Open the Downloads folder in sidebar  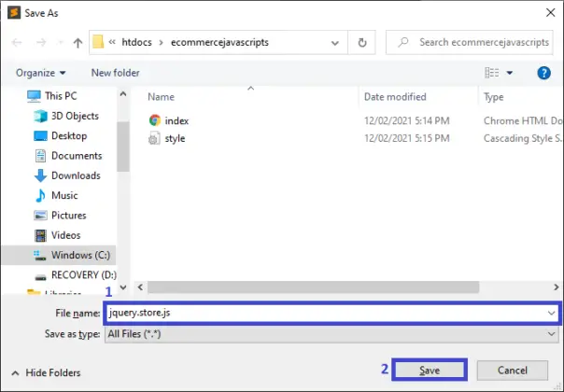[75, 175]
